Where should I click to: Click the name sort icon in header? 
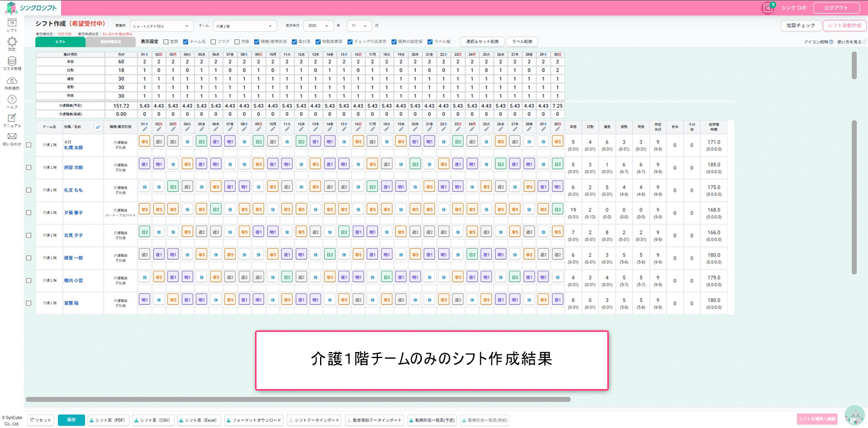[x=98, y=127]
